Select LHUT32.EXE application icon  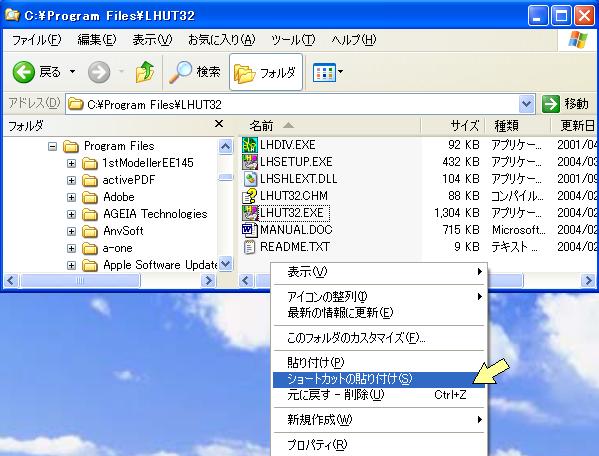click(250, 213)
